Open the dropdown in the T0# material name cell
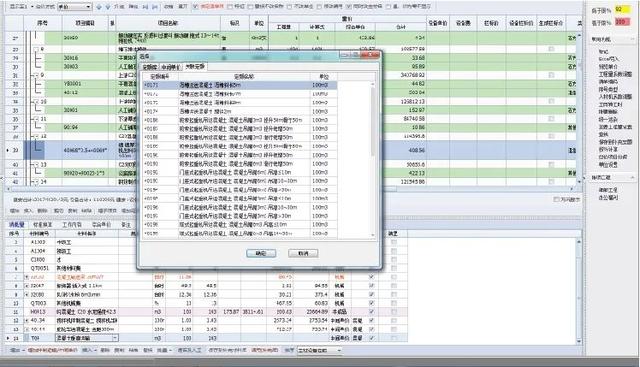The width and height of the screenshot is (640, 367). (x=115, y=338)
